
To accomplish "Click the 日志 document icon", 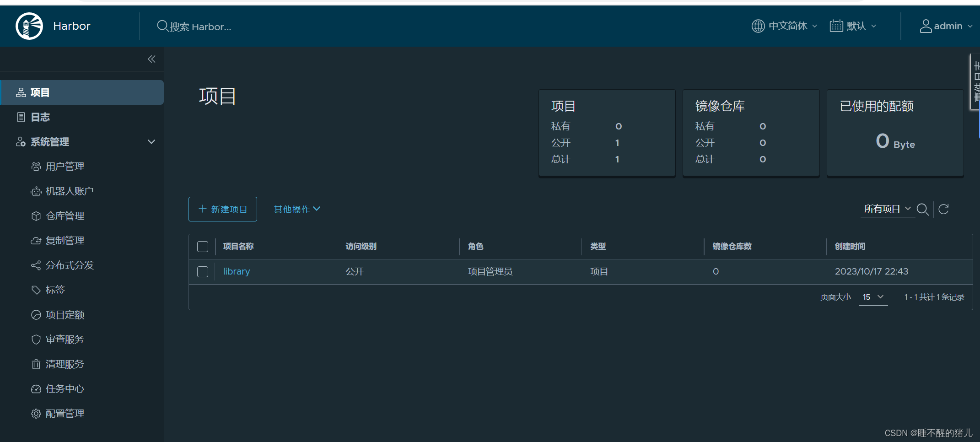I will (x=21, y=117).
